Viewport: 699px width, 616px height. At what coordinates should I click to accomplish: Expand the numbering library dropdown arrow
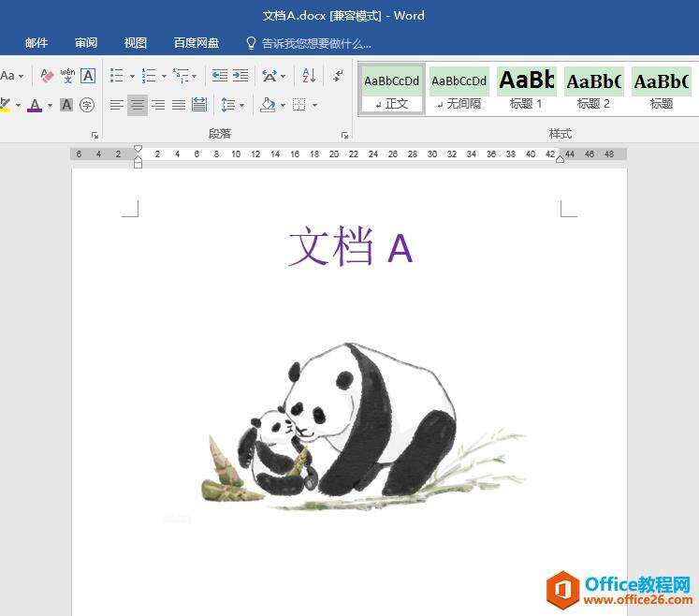pyautogui.click(x=164, y=76)
